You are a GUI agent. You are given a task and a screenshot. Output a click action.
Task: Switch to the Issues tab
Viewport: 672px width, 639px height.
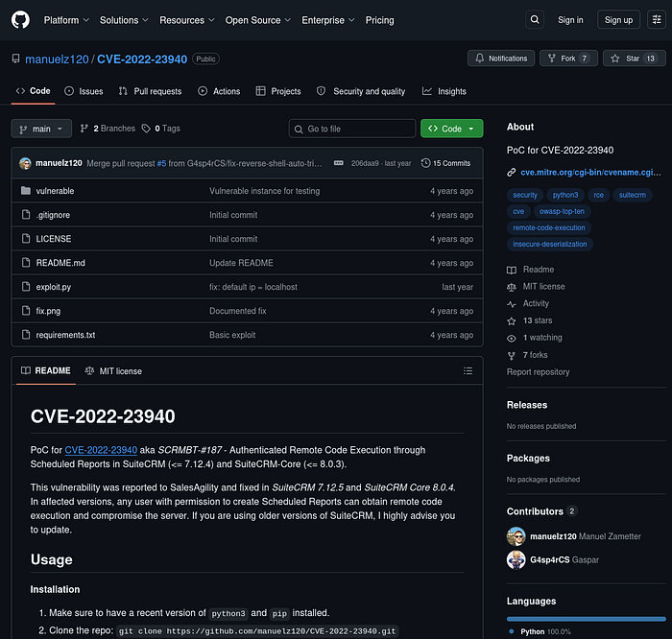coord(84,91)
